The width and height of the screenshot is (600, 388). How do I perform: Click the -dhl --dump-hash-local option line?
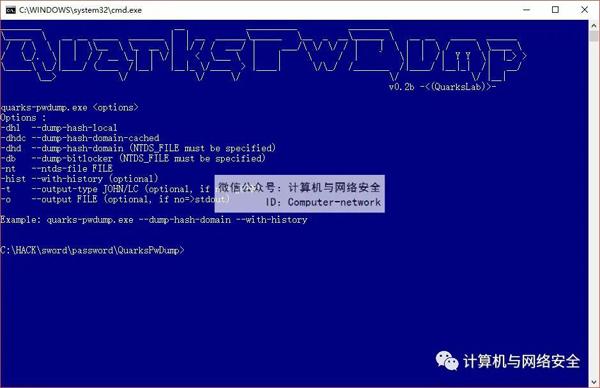[x=59, y=128]
